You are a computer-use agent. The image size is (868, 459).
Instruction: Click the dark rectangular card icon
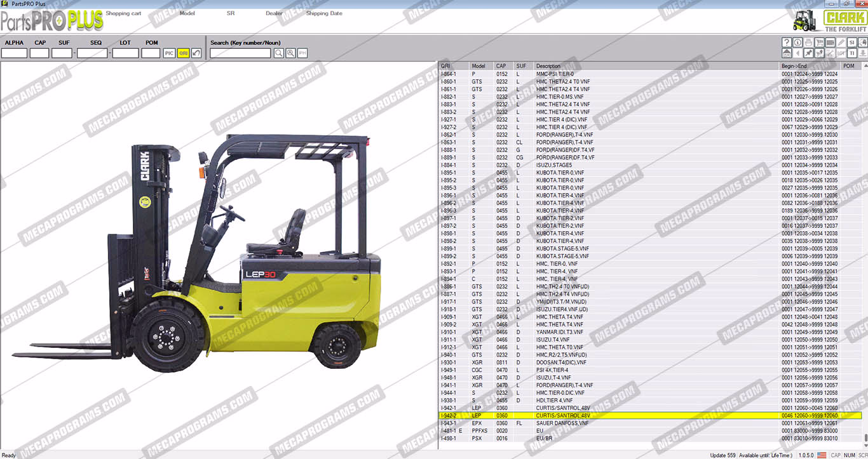pos(831,43)
